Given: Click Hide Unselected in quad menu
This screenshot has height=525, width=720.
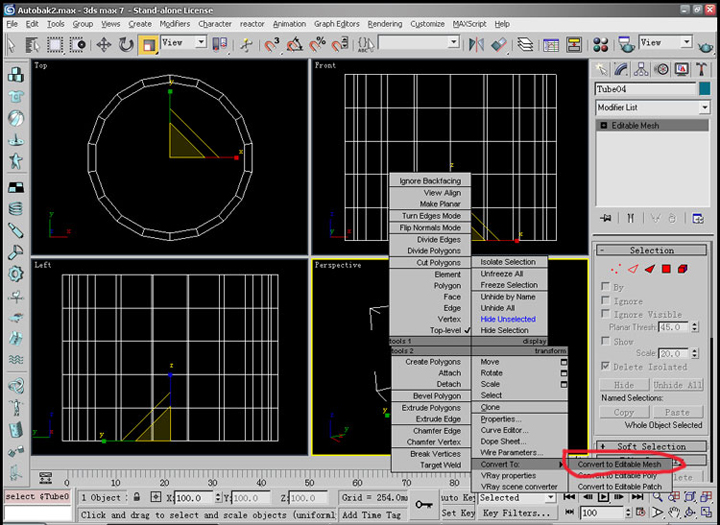Looking at the screenshot, I should (x=508, y=319).
